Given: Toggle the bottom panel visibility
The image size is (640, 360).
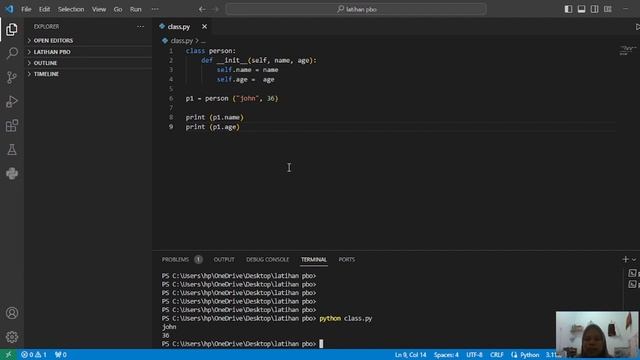Looking at the screenshot, I should 581,9.
